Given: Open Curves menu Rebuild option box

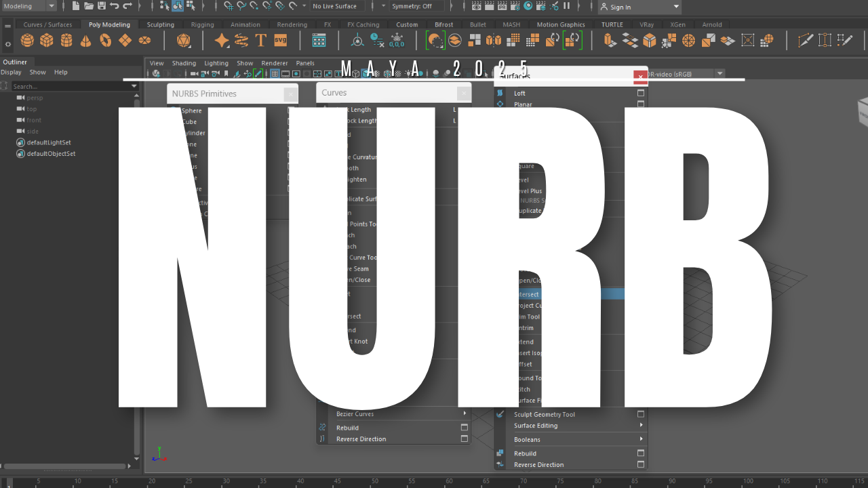Looking at the screenshot, I should point(465,428).
